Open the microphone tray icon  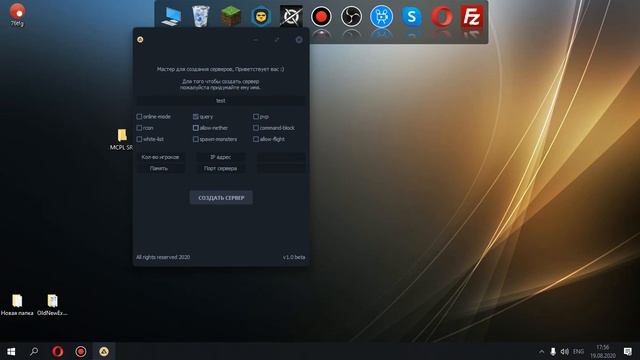tap(553, 351)
